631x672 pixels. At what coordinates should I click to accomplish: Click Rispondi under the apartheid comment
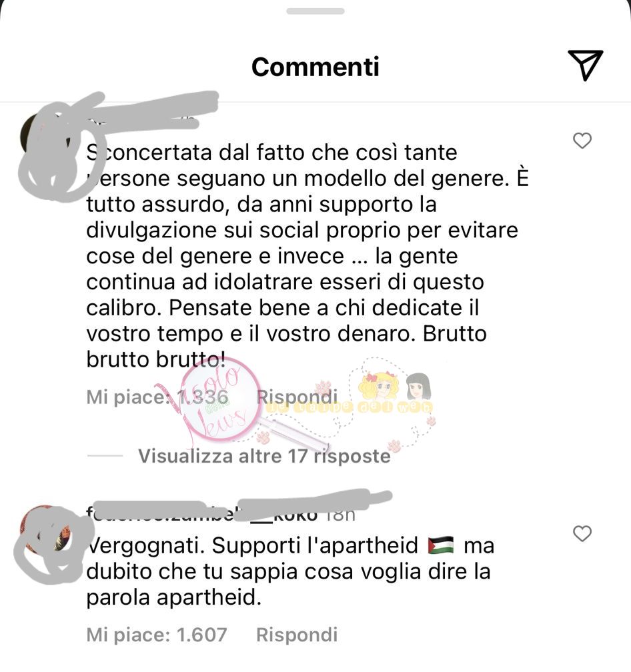[x=297, y=635]
